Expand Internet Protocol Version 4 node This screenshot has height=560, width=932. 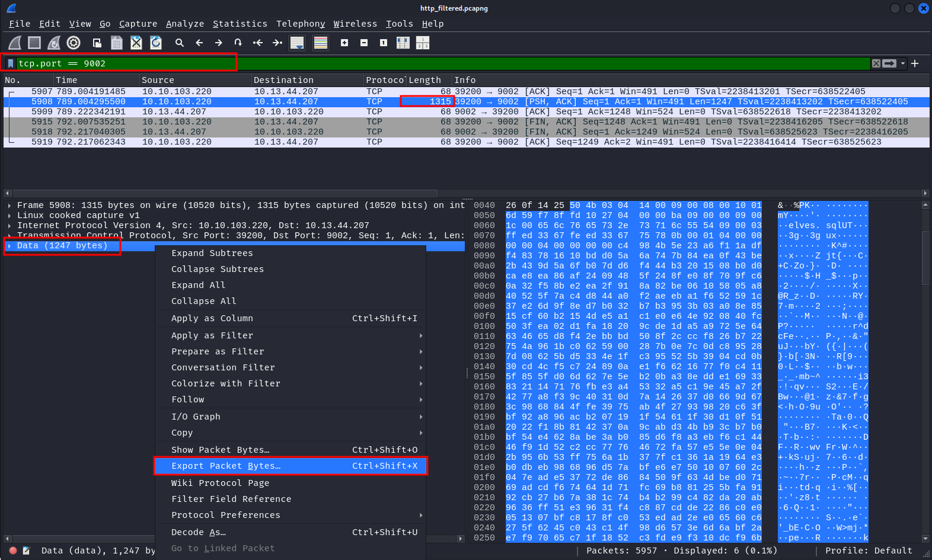tap(9, 226)
